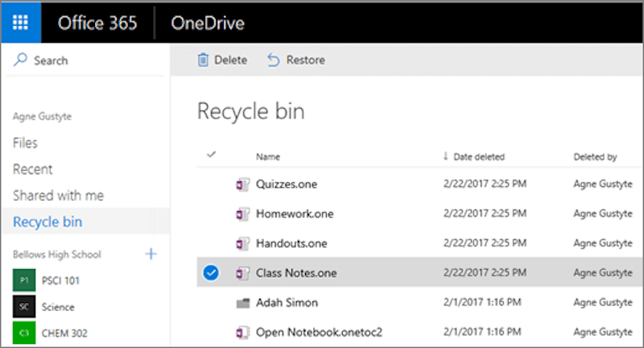This screenshot has width=644, height=348.
Task: Click the Quizzes.one date deleted cell
Action: (485, 184)
